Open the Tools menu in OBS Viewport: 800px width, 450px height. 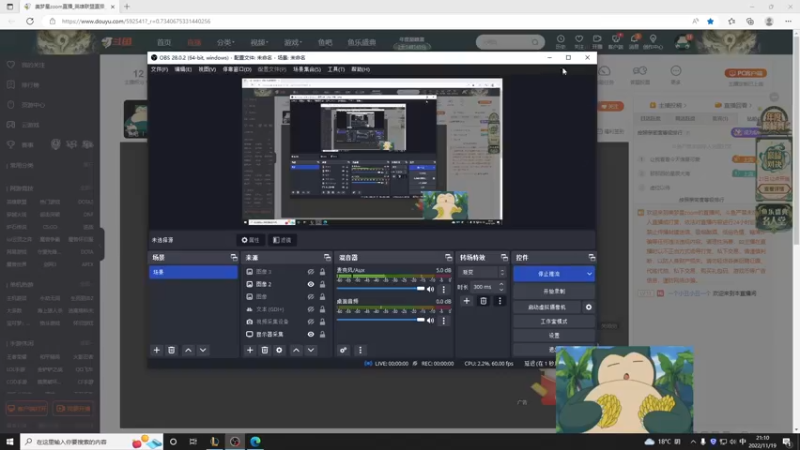pyautogui.click(x=336, y=69)
